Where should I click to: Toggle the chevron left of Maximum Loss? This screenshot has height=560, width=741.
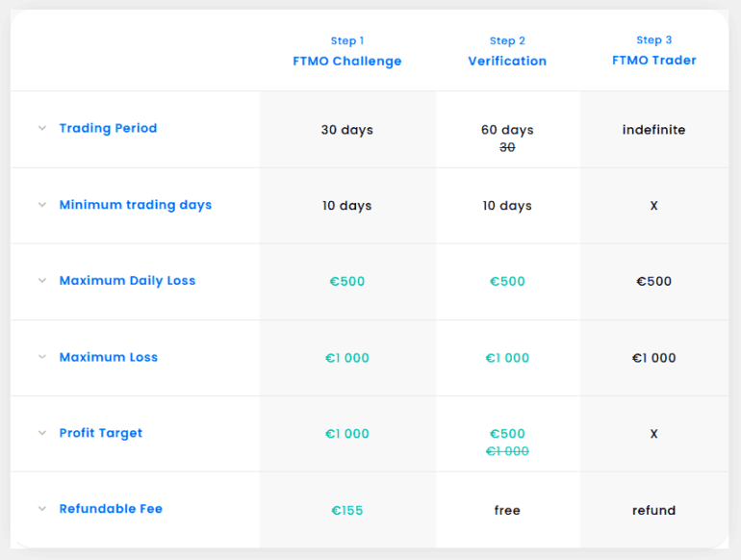(42, 357)
